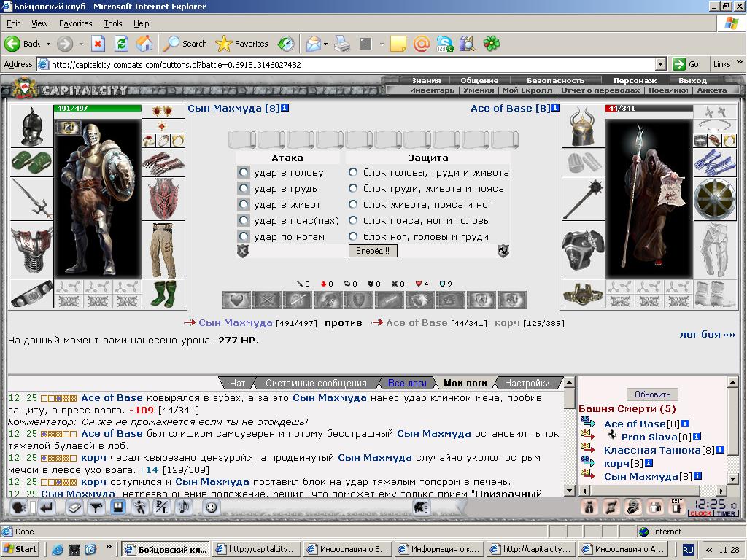Click the green ICQ flower toolbar icon

(x=492, y=44)
